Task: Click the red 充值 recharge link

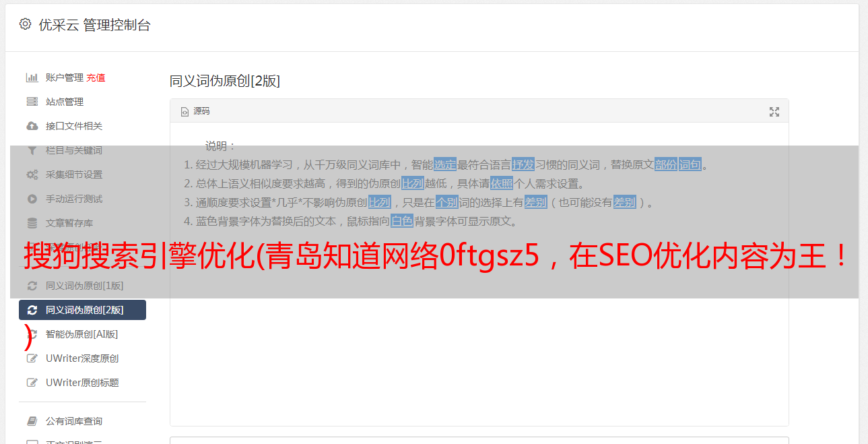Action: (x=96, y=77)
